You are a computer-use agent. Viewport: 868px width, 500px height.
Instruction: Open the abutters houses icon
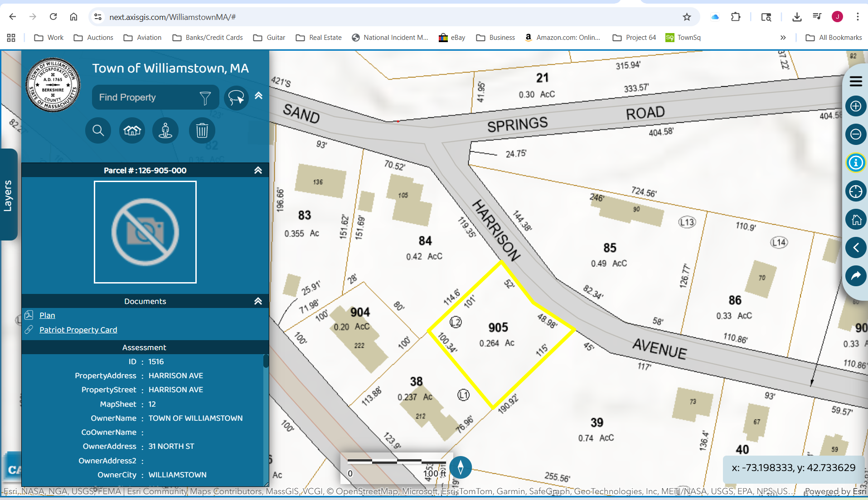132,131
